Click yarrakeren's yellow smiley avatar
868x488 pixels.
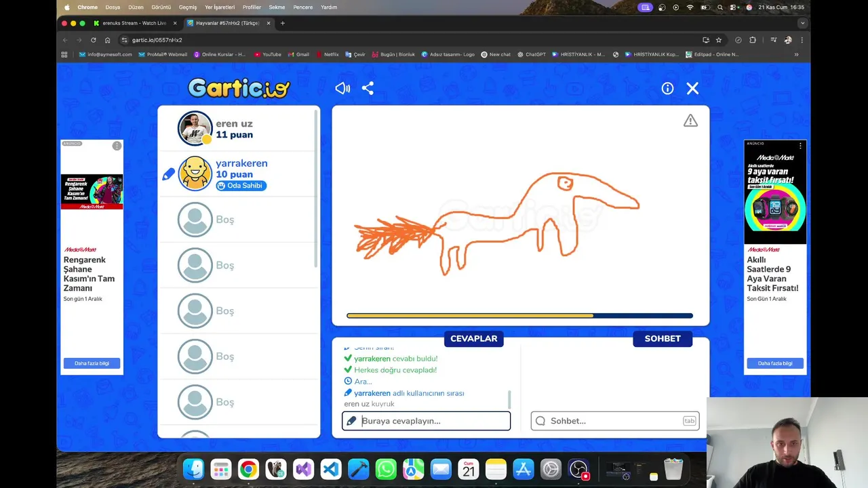click(x=195, y=174)
